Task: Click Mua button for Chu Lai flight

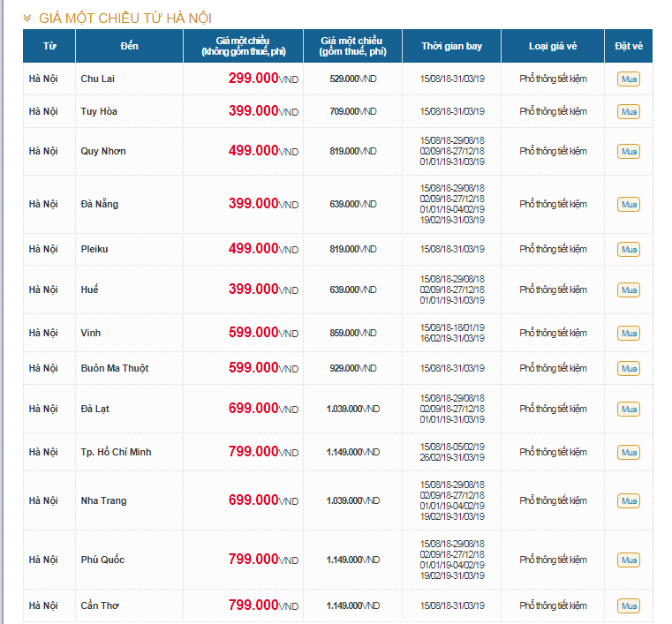Action: pos(629,79)
